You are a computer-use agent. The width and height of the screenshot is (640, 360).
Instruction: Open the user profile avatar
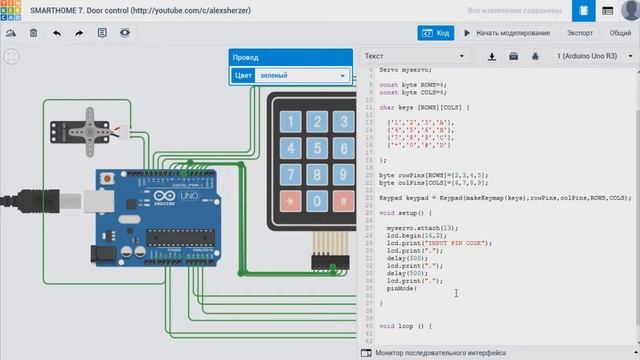pyautogui.click(x=630, y=10)
